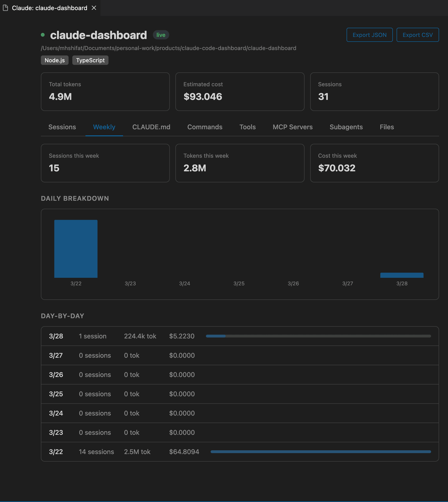Click the 3/22 row with 14 sessions

click(96, 452)
